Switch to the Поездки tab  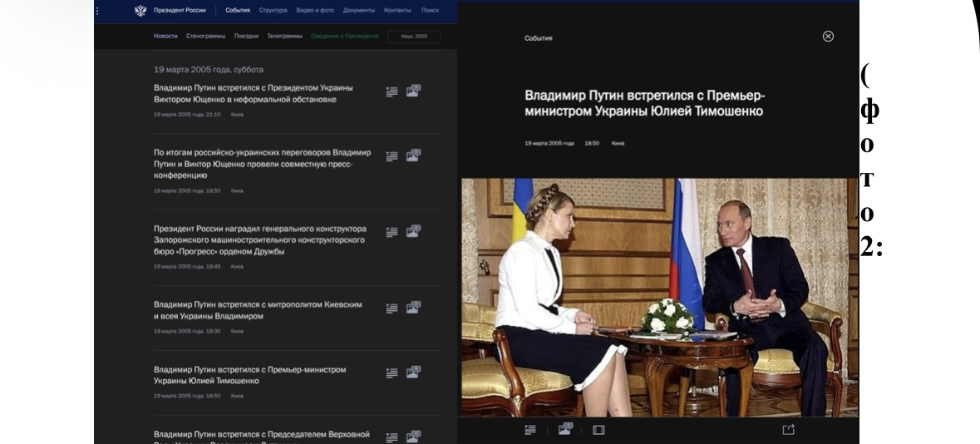point(246,37)
